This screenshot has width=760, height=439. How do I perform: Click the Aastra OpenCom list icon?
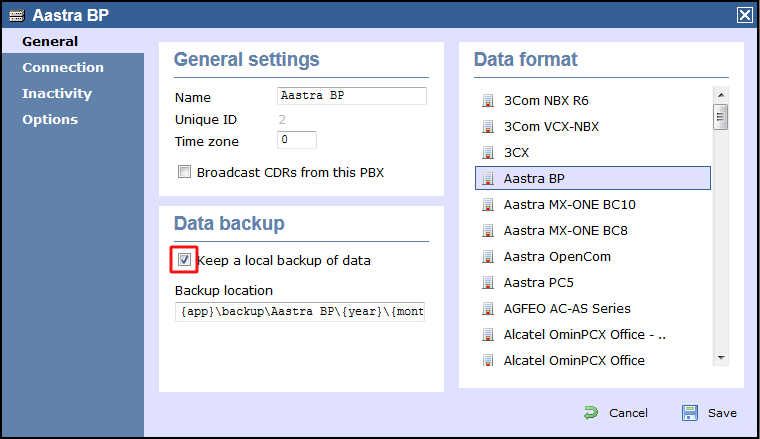coord(488,257)
